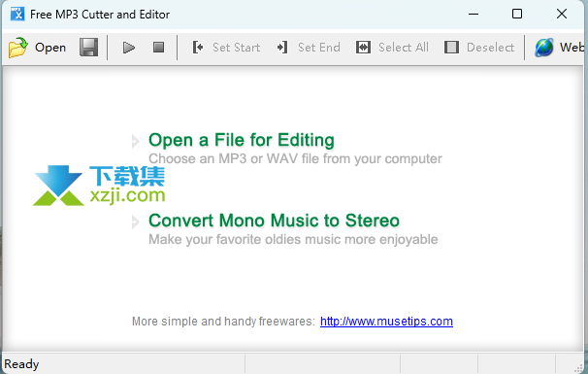The width and height of the screenshot is (588, 374).
Task: Click the arrow beside Convert Mono Music to Stereo
Action: [136, 221]
